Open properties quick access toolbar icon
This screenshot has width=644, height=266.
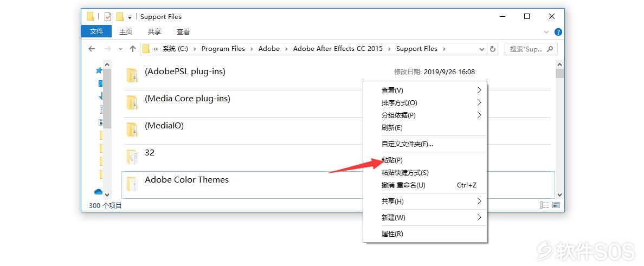tap(108, 17)
